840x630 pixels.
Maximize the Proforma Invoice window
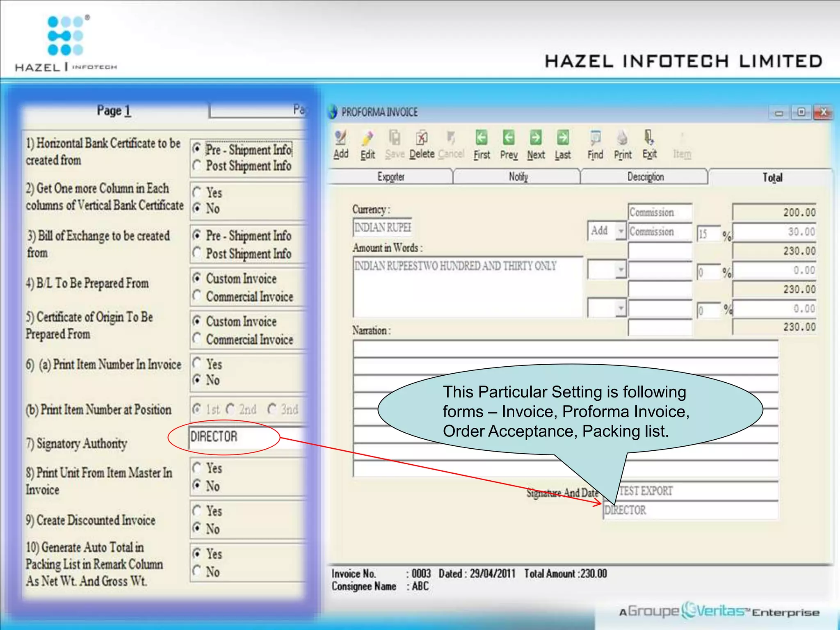[801, 112]
